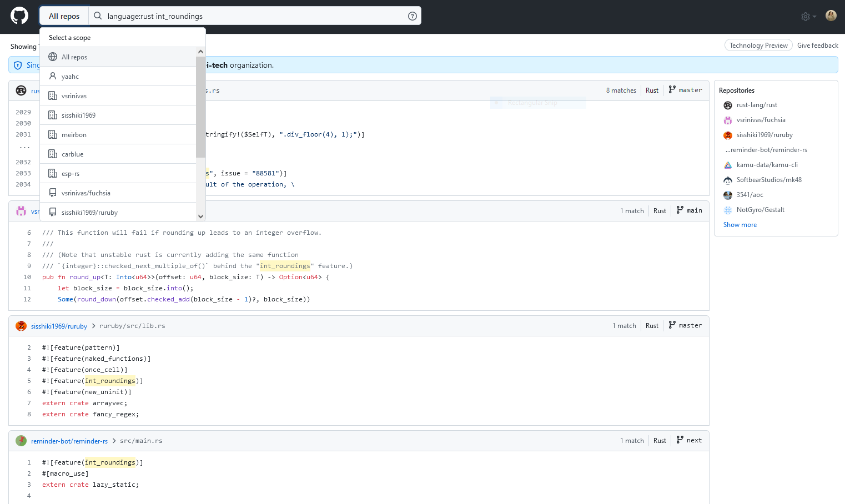Click scope list scroll down arrow
The width and height of the screenshot is (845, 504).
click(x=201, y=216)
